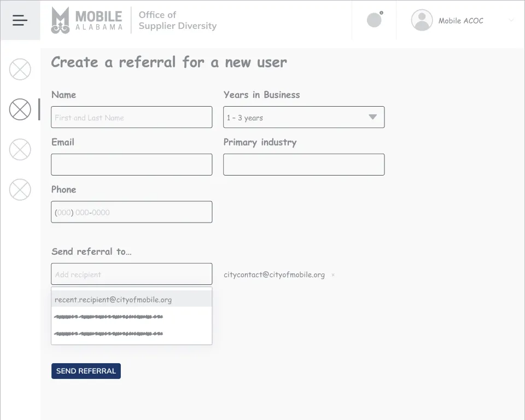This screenshot has height=420, width=525.
Task: Open the hamburger navigation menu
Action: (20, 20)
